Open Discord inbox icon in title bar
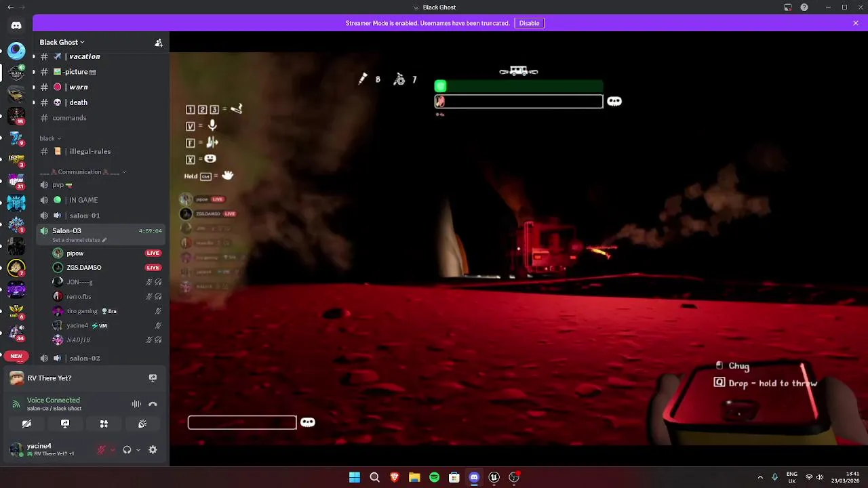Viewport: 868px width, 488px height. pos(788,7)
